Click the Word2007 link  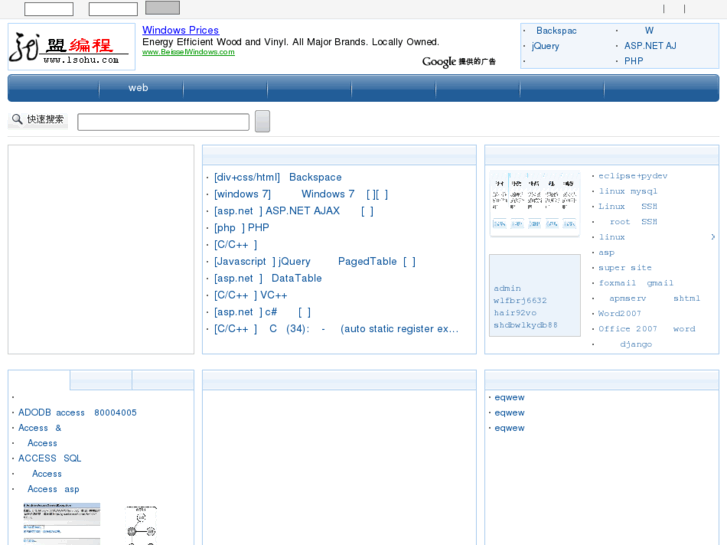(619, 314)
